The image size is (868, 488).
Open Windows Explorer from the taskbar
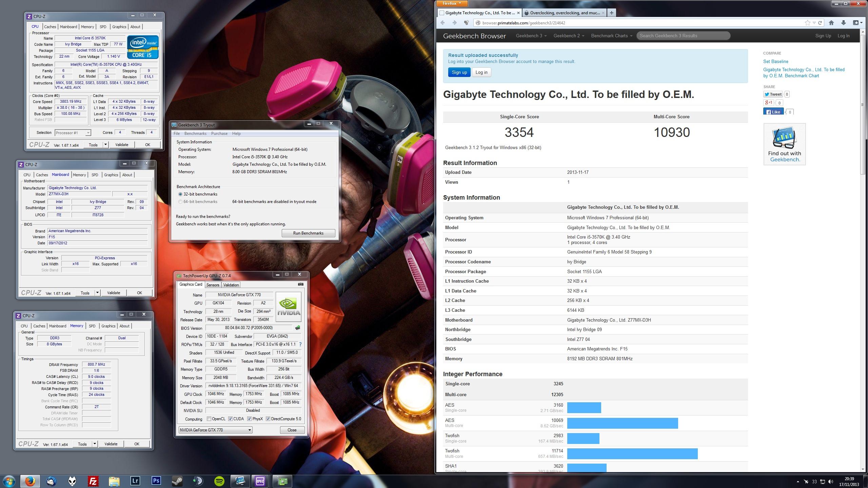tap(114, 481)
